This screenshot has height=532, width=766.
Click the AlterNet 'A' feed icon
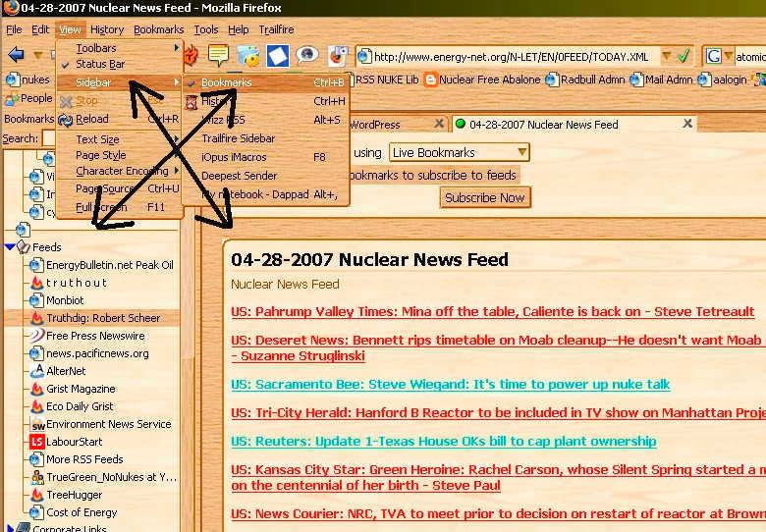(36, 371)
